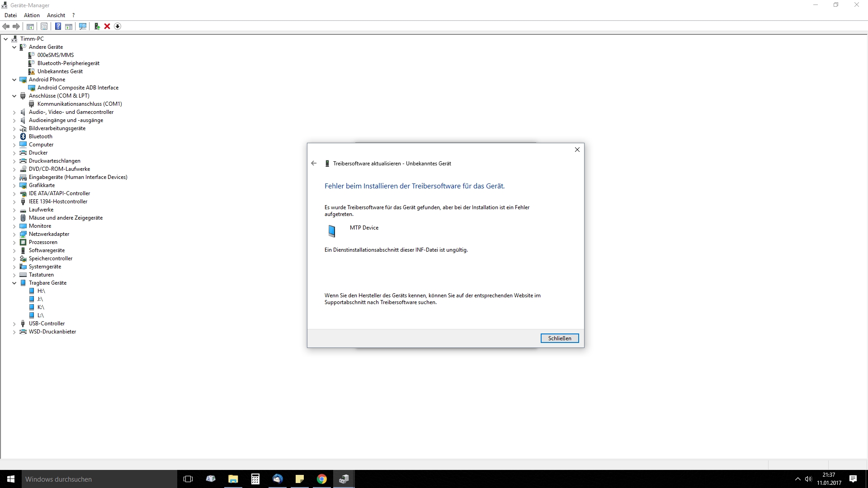868x488 pixels.
Task: Open File Explorer from the taskbar
Action: 233,479
